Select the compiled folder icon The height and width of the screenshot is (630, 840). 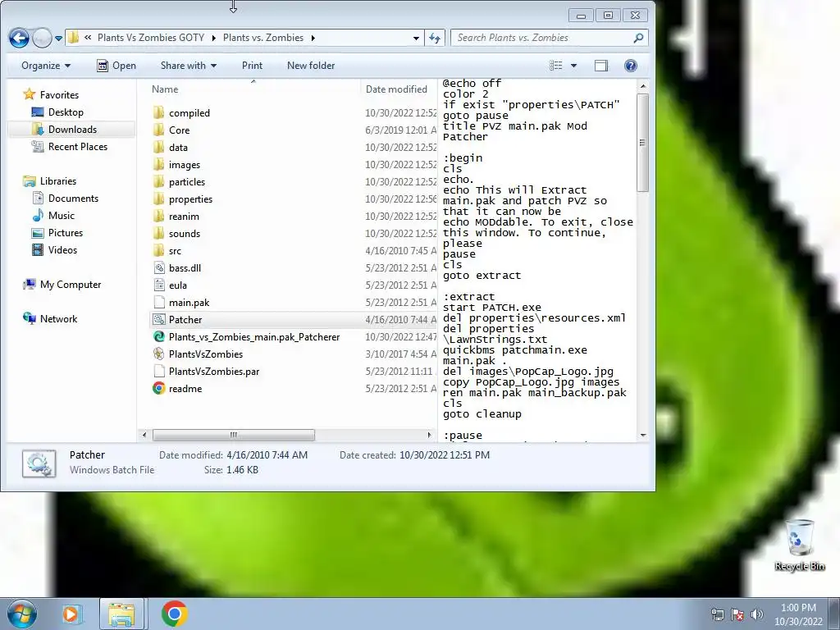point(158,113)
